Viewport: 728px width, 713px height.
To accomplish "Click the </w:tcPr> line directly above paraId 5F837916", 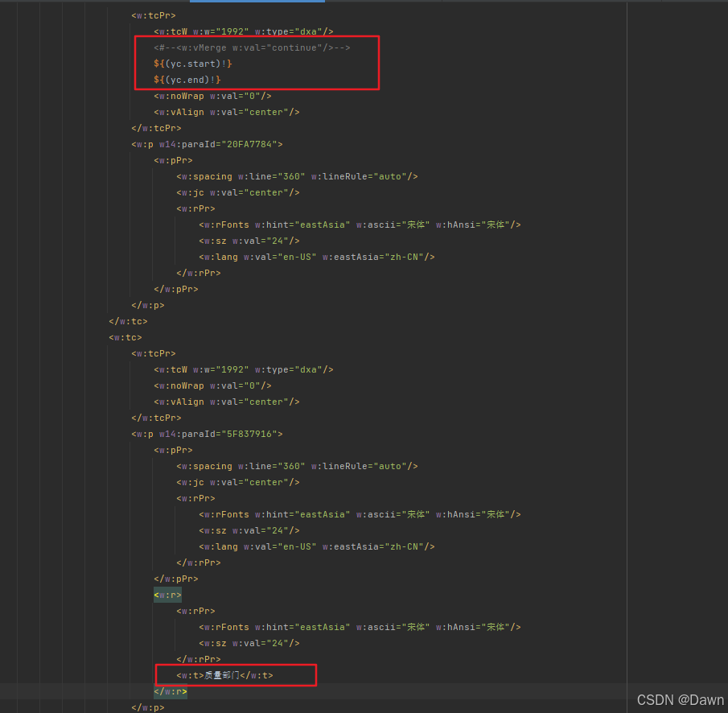I will click(x=157, y=418).
